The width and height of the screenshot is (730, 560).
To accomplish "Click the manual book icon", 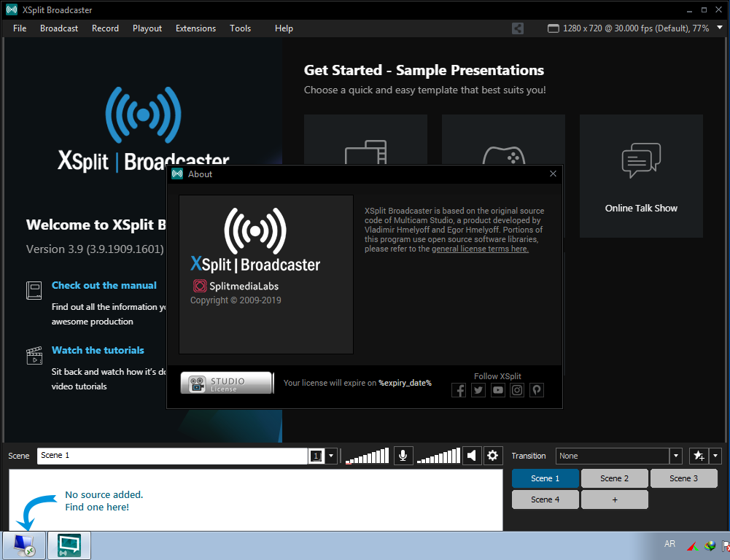I will tap(34, 290).
